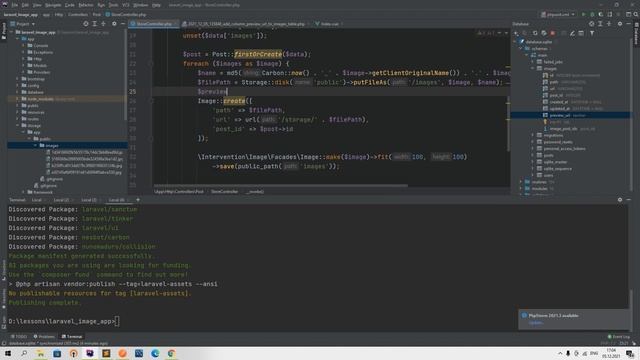This screenshot has height=360, width=640.
Task: Click the vertical Database tool window stripe button
Action: click(x=636, y=33)
